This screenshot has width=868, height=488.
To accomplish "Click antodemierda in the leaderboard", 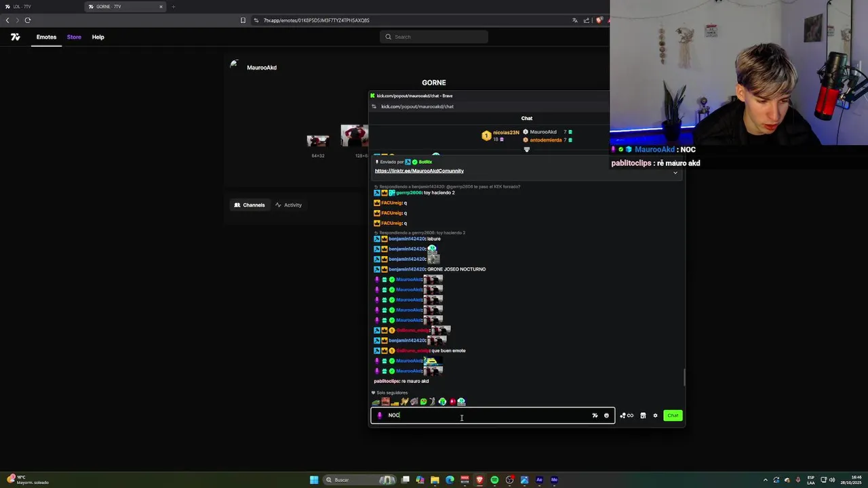I will point(546,140).
